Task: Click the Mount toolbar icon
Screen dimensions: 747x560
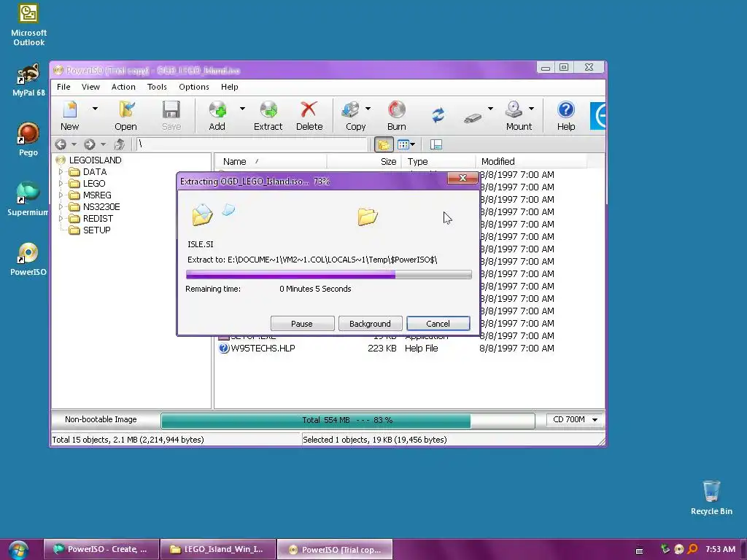Action: tap(519, 116)
